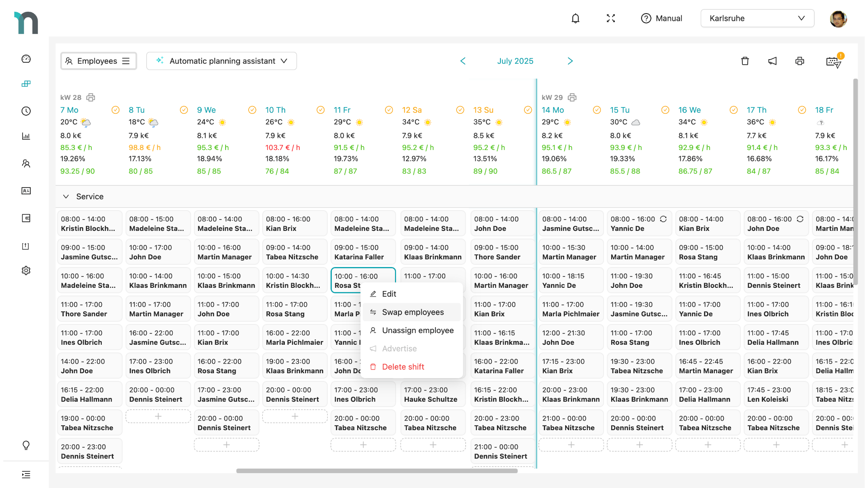Open the publish schedule icon with alert badge
Viewport: 868px width, 488px height.
[833, 62]
